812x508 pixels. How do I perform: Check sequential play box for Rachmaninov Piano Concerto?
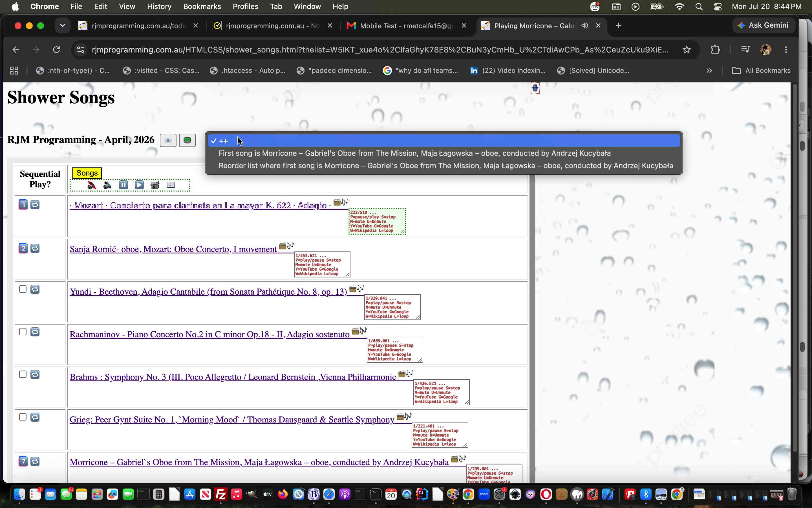(23, 332)
